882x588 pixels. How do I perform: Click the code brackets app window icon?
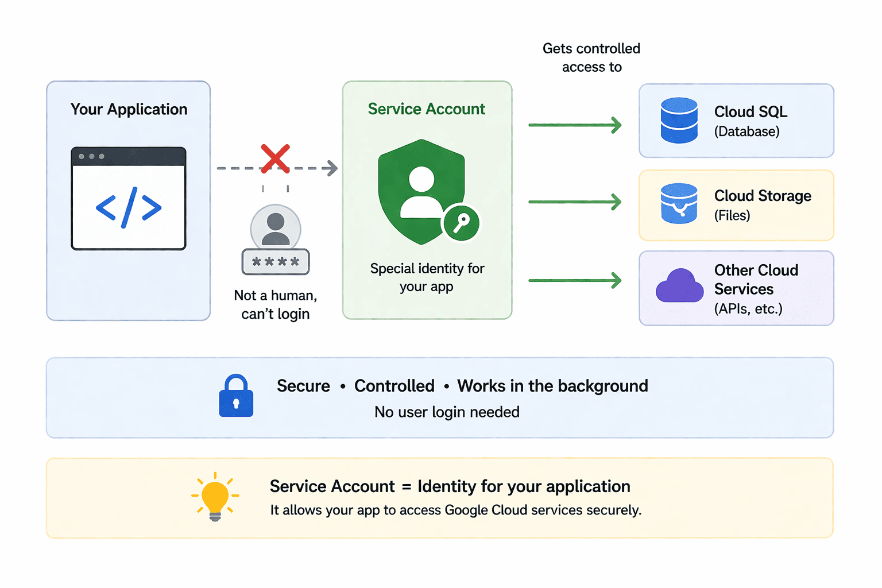pos(129,199)
